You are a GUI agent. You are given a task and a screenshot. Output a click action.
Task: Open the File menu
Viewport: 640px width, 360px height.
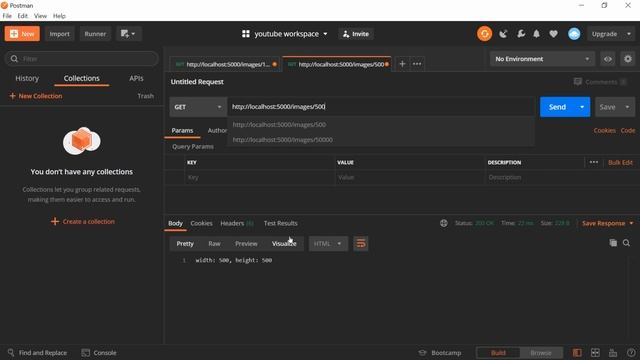[x=7, y=16]
